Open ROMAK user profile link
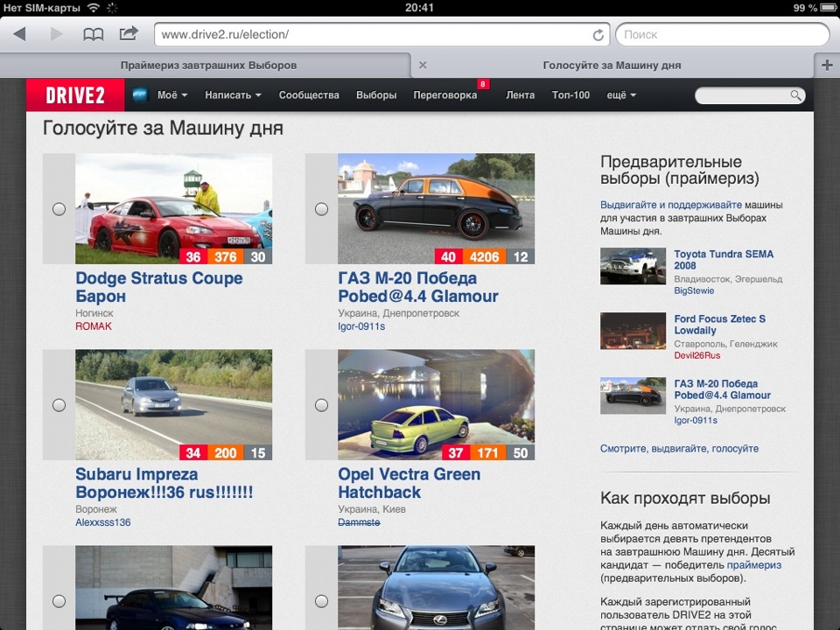Screen dimensions: 840x630 [x=94, y=326]
